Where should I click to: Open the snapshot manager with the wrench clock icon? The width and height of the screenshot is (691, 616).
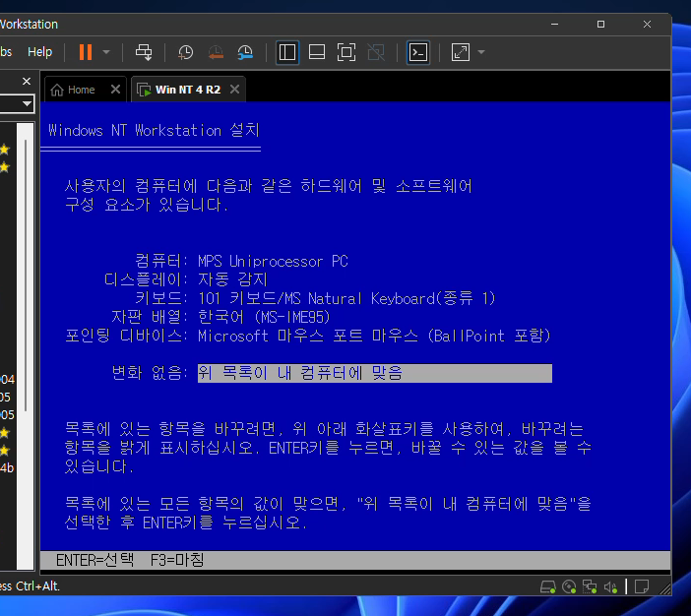(x=245, y=52)
